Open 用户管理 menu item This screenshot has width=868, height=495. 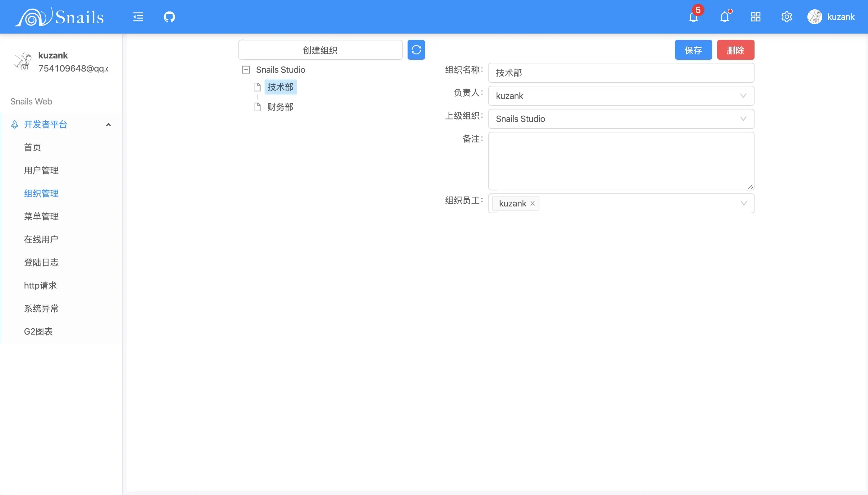[x=41, y=170]
